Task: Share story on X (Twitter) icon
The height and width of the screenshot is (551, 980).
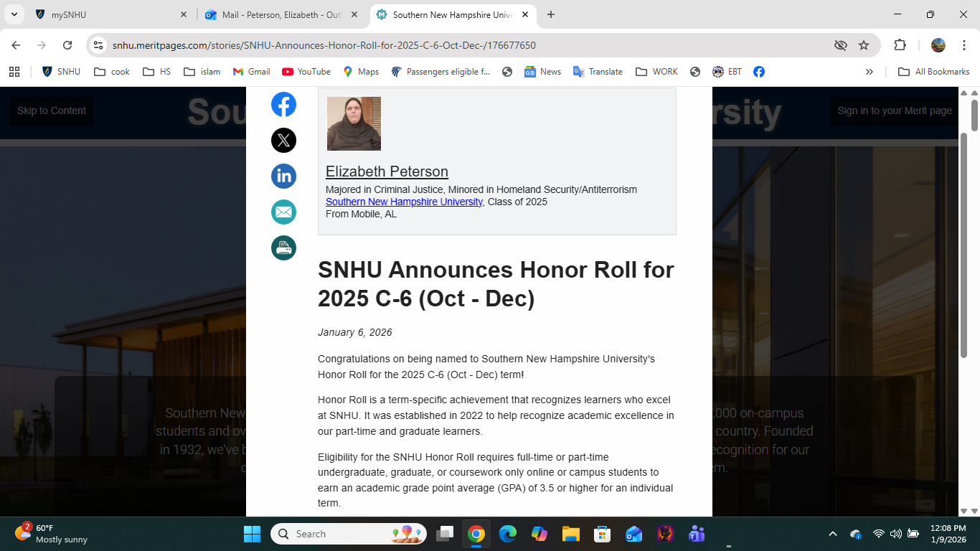Action: (283, 141)
